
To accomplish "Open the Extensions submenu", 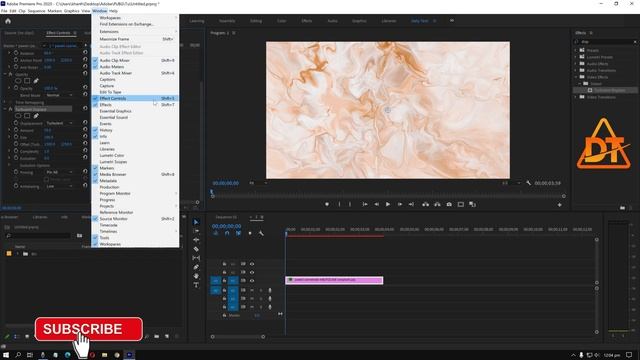I will [x=135, y=31].
